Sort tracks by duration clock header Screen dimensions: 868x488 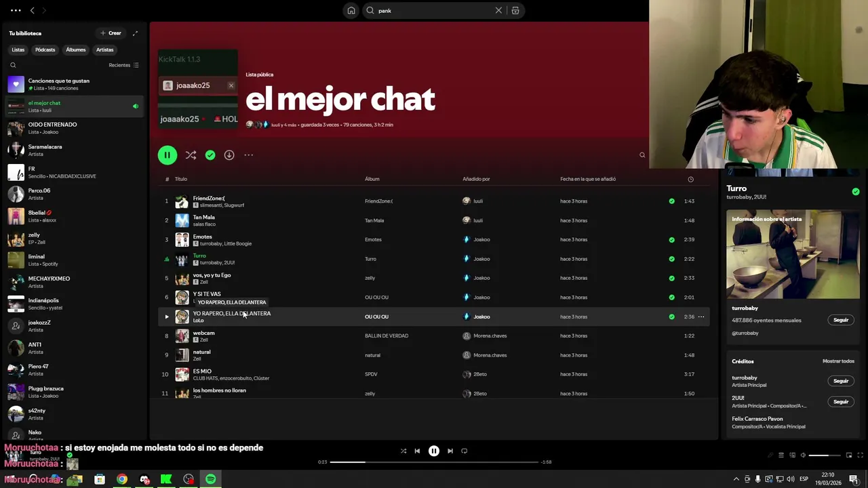click(x=690, y=179)
